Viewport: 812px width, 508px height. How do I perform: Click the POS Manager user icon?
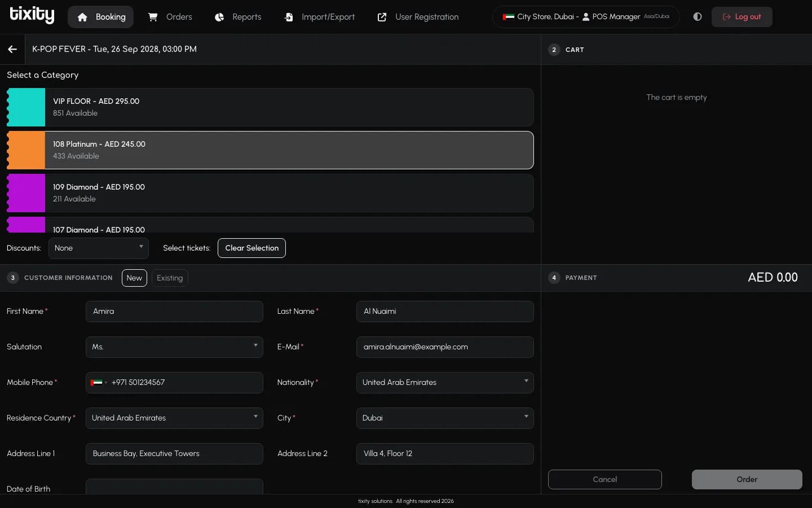pyautogui.click(x=586, y=17)
